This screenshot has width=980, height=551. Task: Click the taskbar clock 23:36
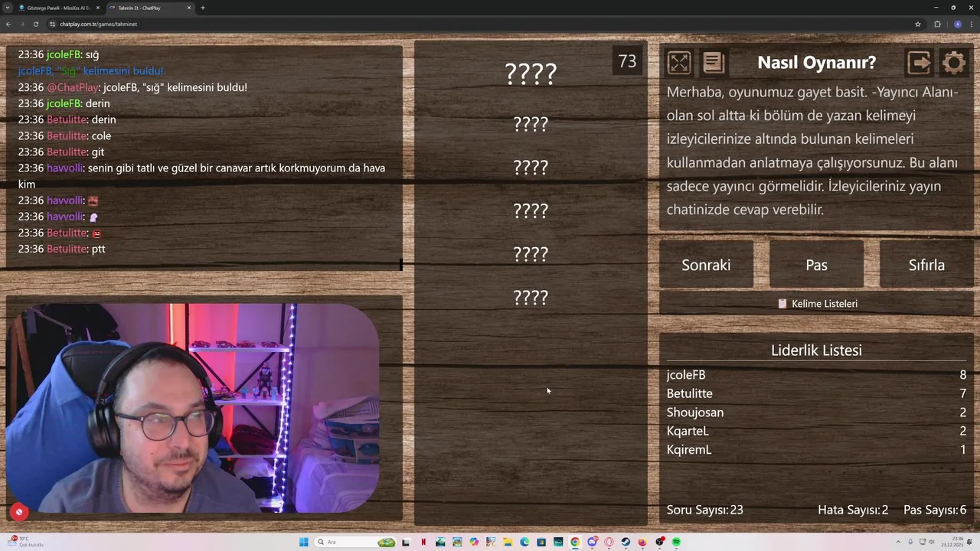(x=952, y=542)
